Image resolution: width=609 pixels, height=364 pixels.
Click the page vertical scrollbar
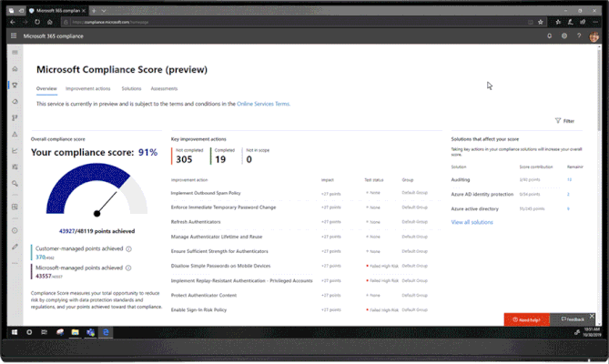(x=599, y=89)
